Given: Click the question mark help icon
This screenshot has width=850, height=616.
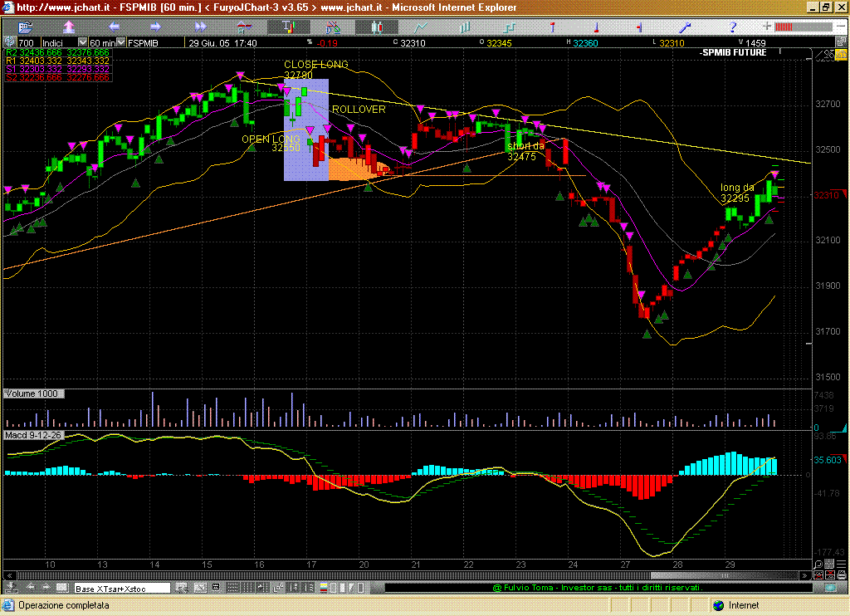Looking at the screenshot, I should (731, 27).
